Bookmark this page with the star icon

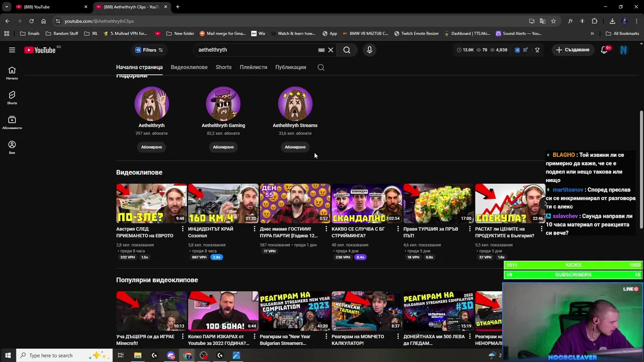point(553,21)
